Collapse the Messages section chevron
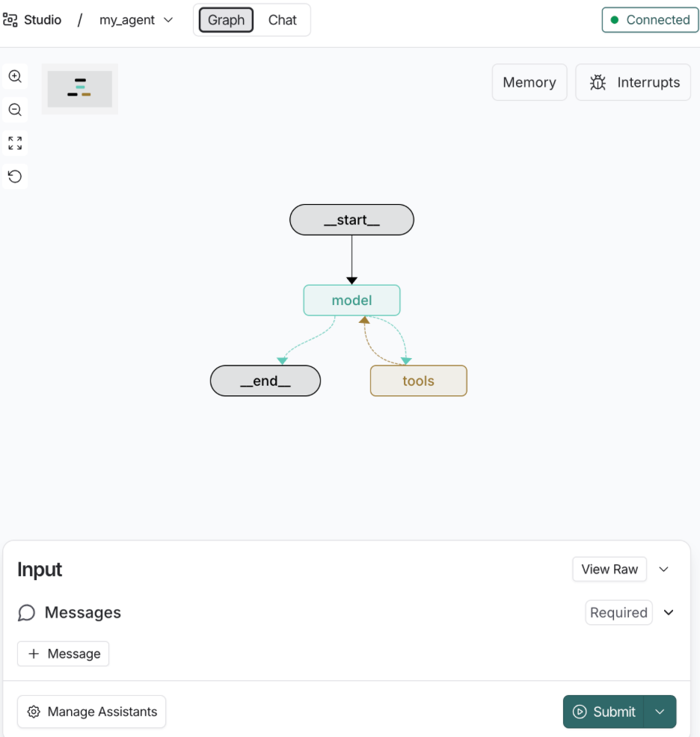The image size is (700, 737). point(669,612)
